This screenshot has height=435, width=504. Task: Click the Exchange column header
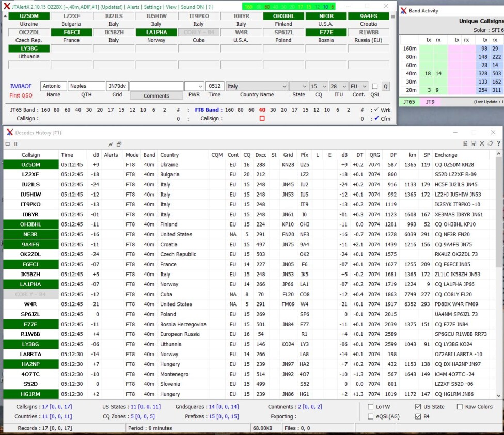click(x=461, y=155)
